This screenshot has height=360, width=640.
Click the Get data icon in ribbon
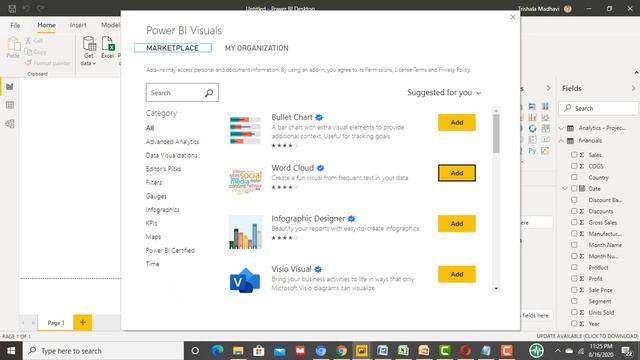89,44
